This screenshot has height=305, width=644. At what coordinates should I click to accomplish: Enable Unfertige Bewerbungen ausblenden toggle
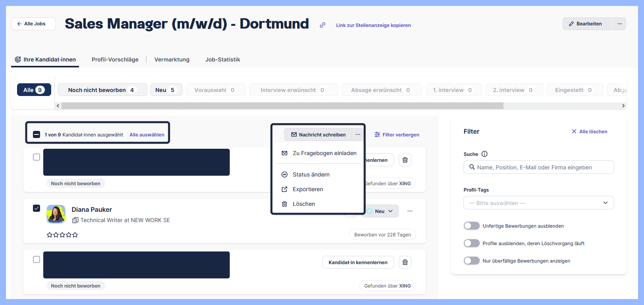[x=471, y=226]
